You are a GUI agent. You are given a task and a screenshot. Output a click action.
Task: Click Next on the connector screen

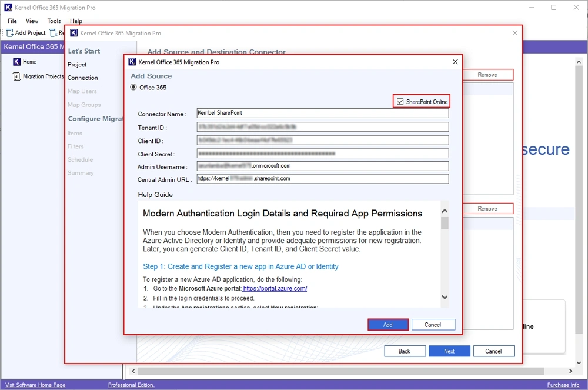(449, 351)
